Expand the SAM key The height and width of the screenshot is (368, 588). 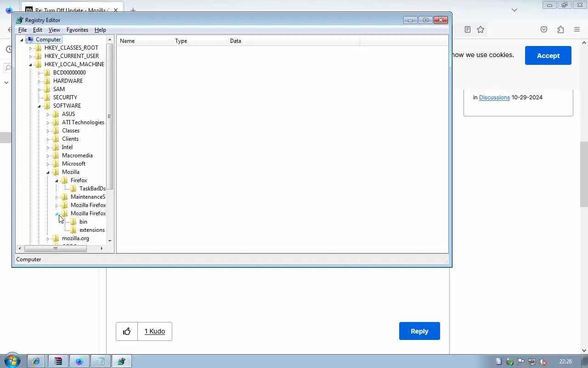tap(40, 89)
